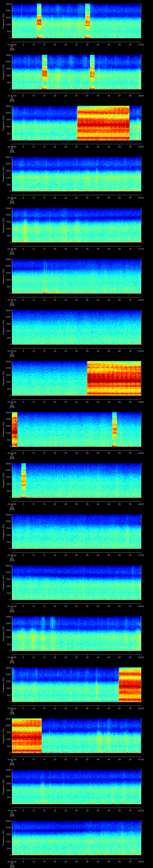Select the red noise block in the 23:43 spectrogram

pyautogui.click(x=114, y=378)
